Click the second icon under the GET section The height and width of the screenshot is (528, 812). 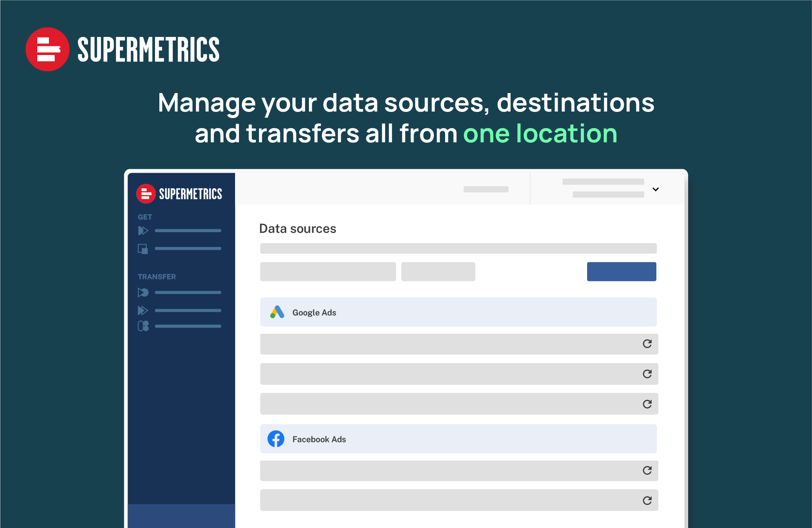click(x=143, y=249)
